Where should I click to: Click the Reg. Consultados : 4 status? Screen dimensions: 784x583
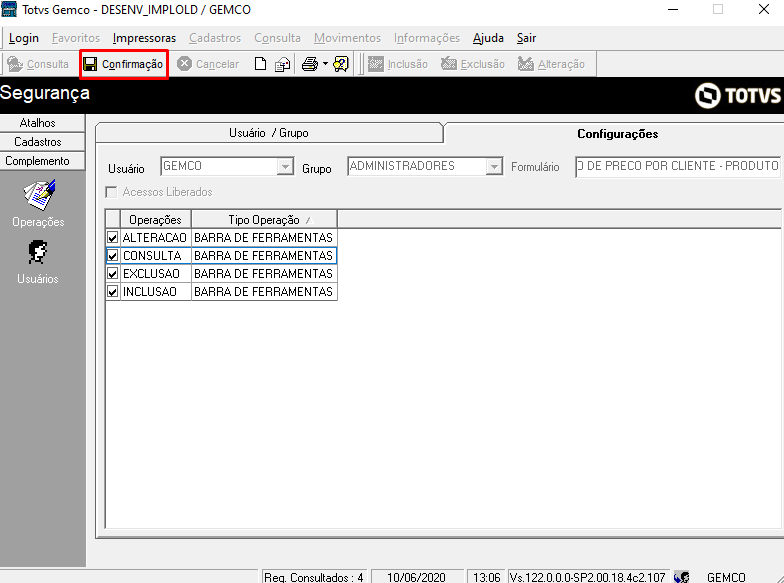point(314,577)
